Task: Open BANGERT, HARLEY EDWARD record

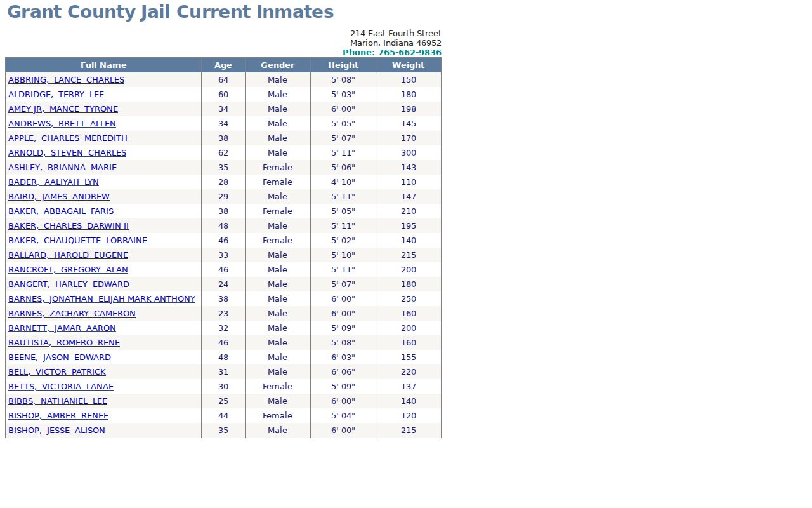Action: pyautogui.click(x=69, y=284)
